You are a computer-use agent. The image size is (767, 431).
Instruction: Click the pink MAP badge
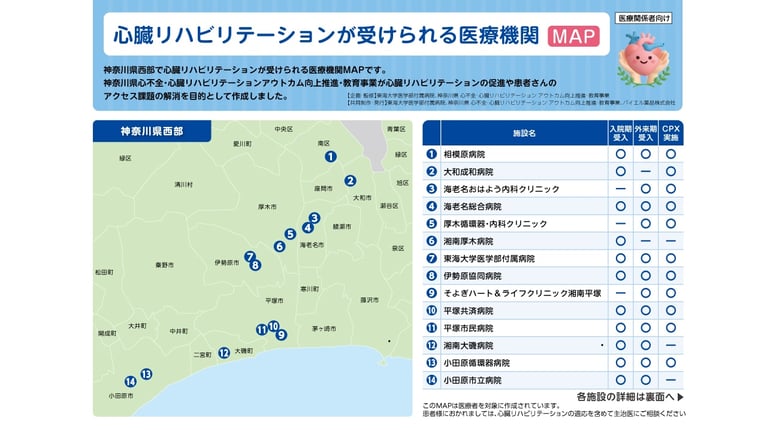pyautogui.click(x=573, y=36)
